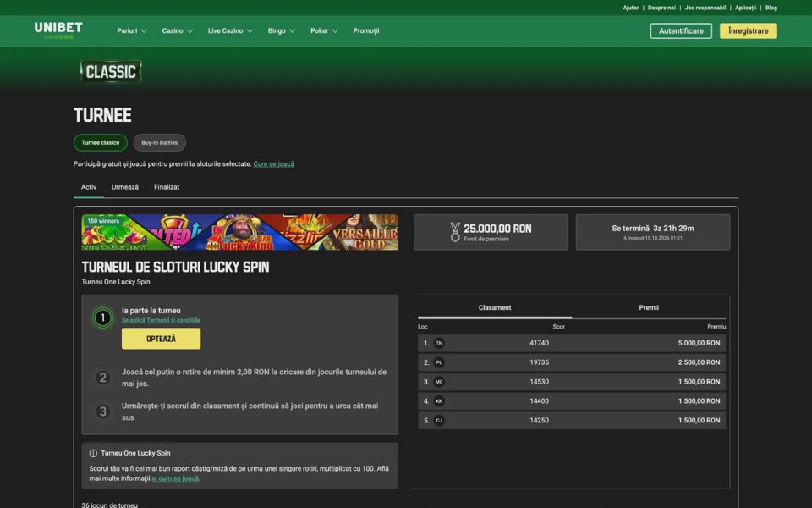This screenshot has height=508, width=812.
Task: Click the TN player avatar in row 1
Action: coord(439,343)
